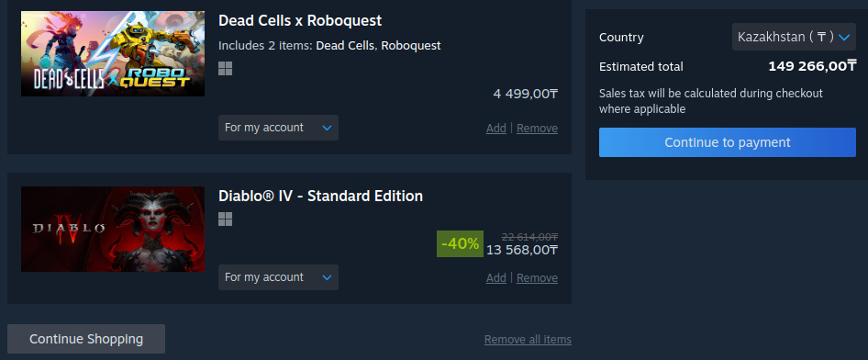Click the Continue Shopping button
Image resolution: width=868 pixels, height=360 pixels.
[x=86, y=339]
